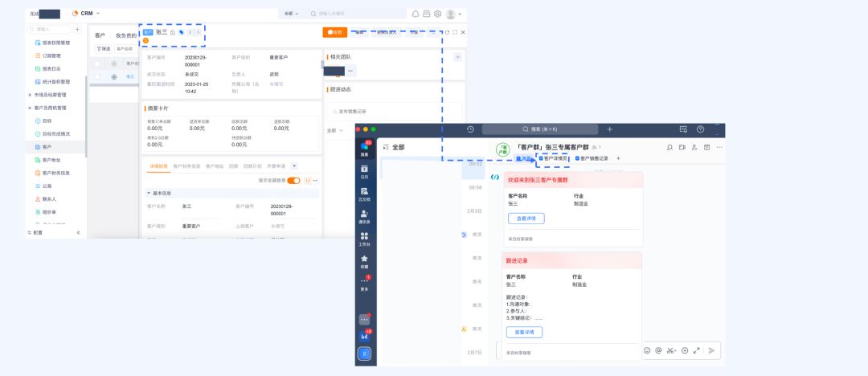Collapse 客户及商机管理 in CRM sidebar
868x376 pixels.
pyautogui.click(x=30, y=108)
